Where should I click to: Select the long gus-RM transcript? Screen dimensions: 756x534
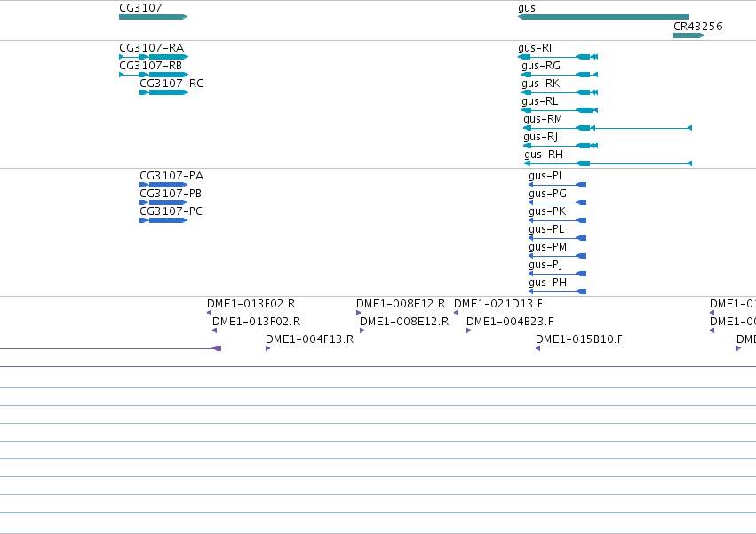click(x=608, y=128)
